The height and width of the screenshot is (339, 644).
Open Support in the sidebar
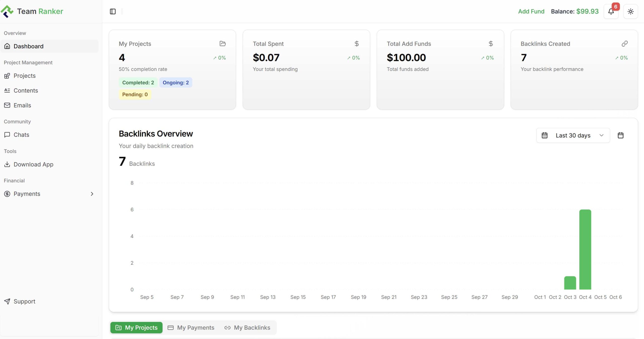coord(24,301)
